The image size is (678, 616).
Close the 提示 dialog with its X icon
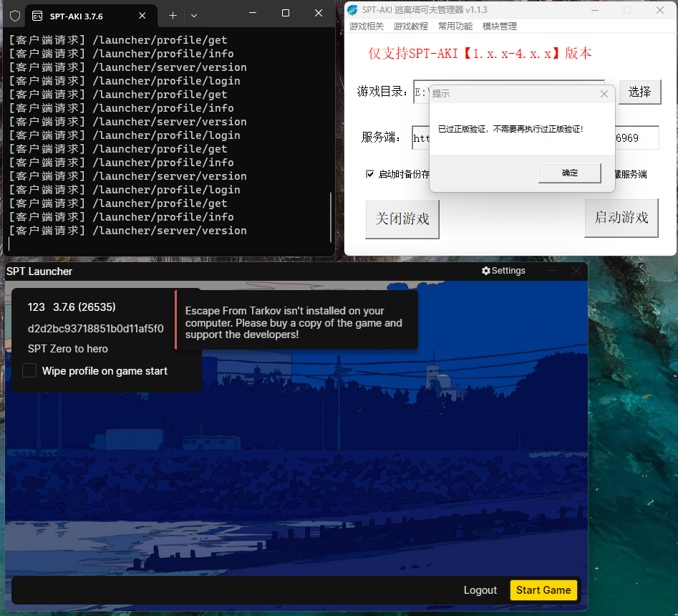(604, 94)
